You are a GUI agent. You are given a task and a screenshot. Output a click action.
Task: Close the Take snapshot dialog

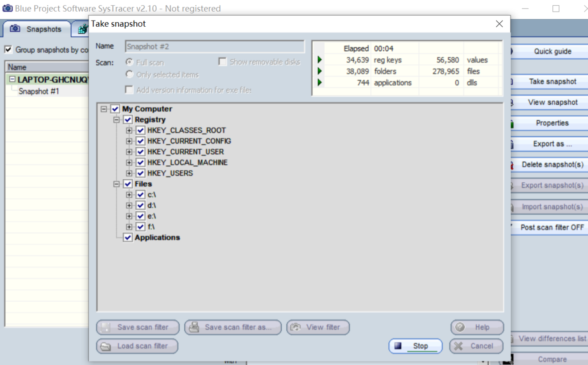(x=499, y=24)
